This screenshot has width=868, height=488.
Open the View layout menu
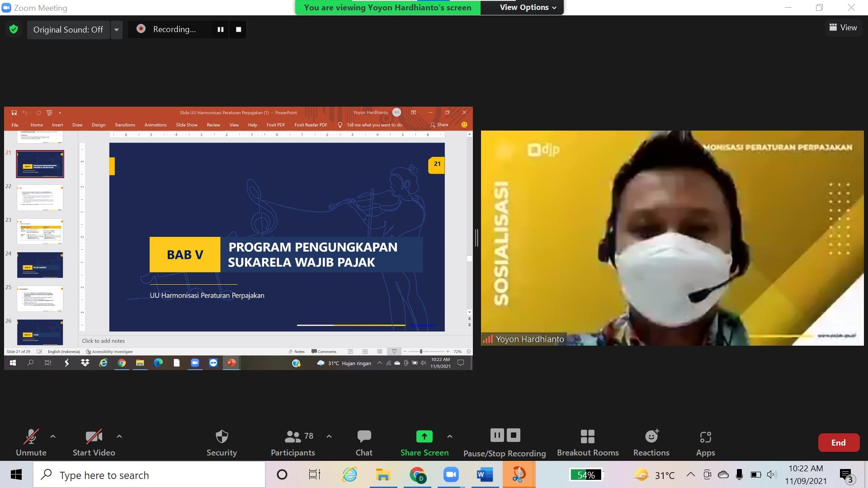tap(843, 28)
